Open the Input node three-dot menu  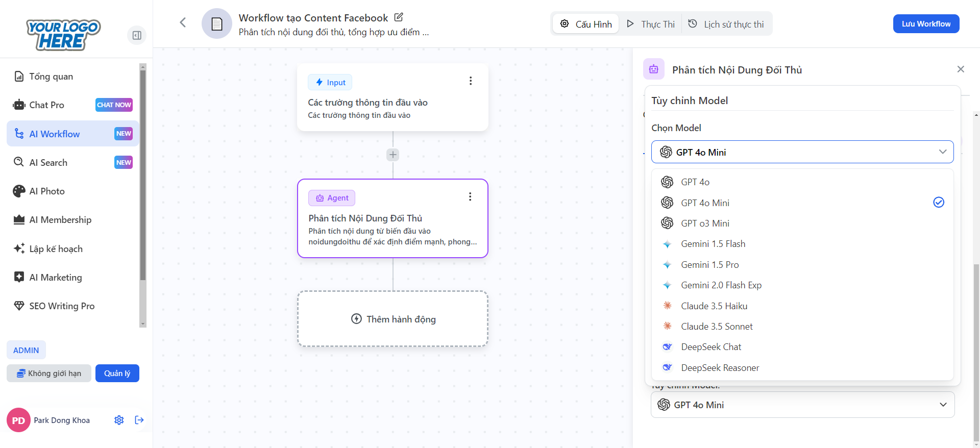point(470,81)
